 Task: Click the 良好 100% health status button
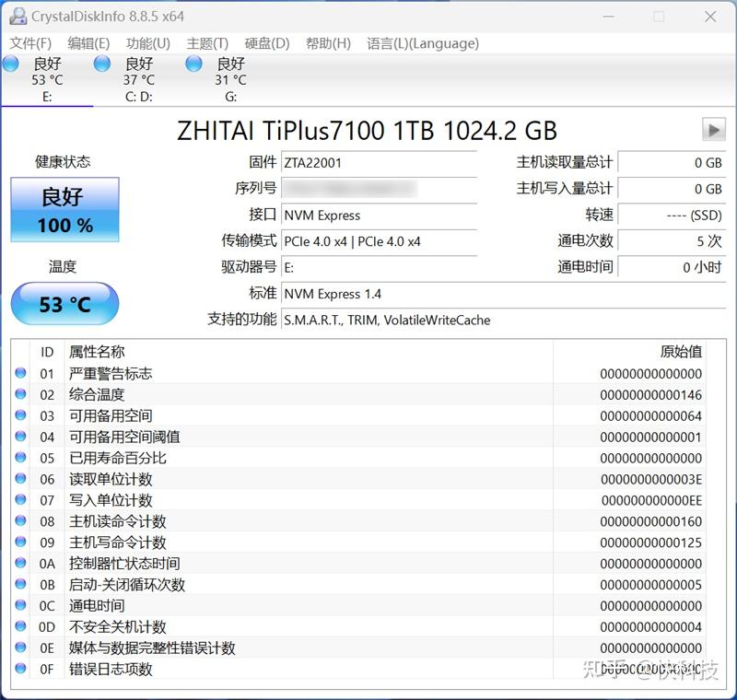[64, 209]
